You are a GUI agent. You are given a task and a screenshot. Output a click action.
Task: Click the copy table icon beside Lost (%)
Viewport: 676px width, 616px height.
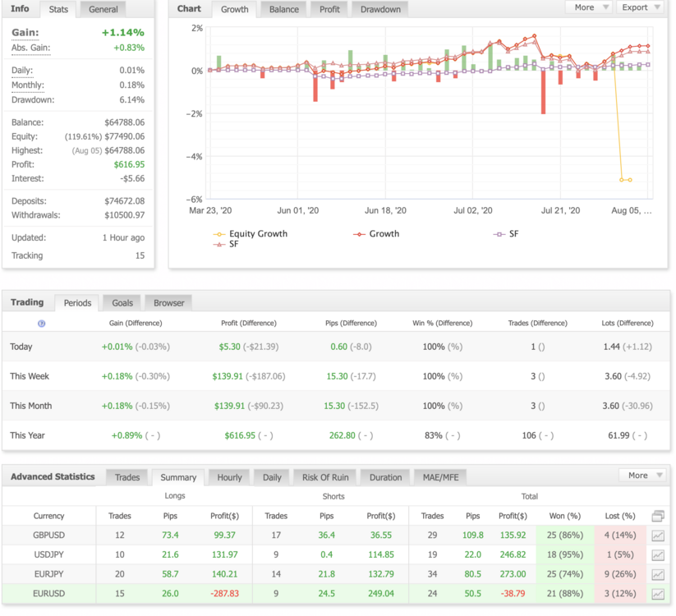click(x=658, y=516)
